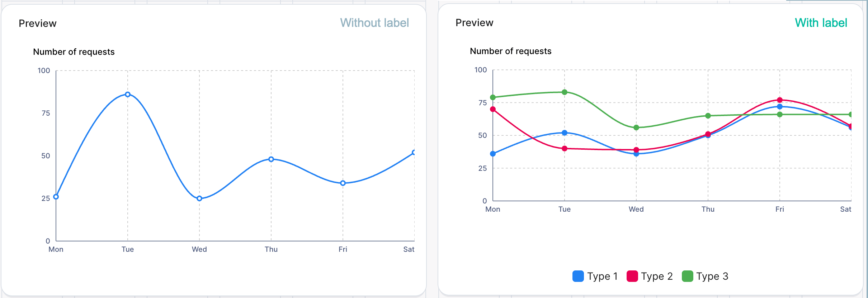The height and width of the screenshot is (298, 868).
Task: Select the Tuesday peak point in left chart
Action: point(128,95)
